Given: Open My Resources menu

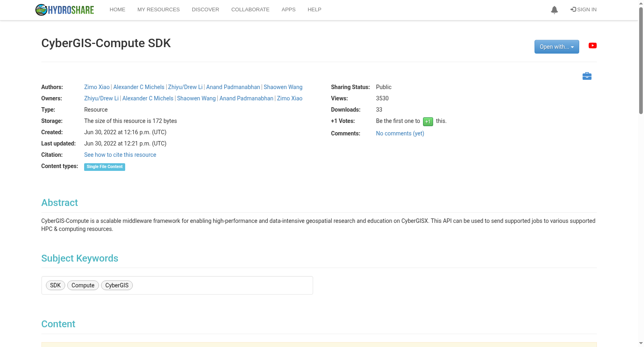Looking at the screenshot, I should (159, 10).
